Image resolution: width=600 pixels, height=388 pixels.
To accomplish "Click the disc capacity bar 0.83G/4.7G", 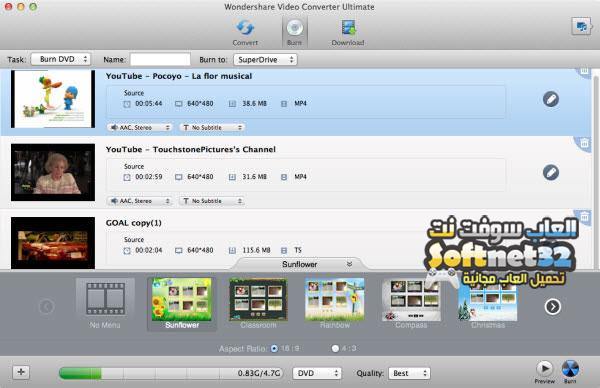I will tap(171, 373).
